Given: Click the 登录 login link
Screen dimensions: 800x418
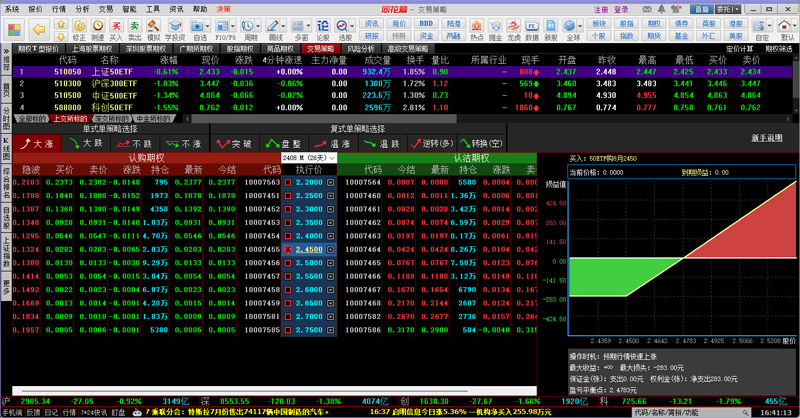Looking at the screenshot, I should [621, 9].
